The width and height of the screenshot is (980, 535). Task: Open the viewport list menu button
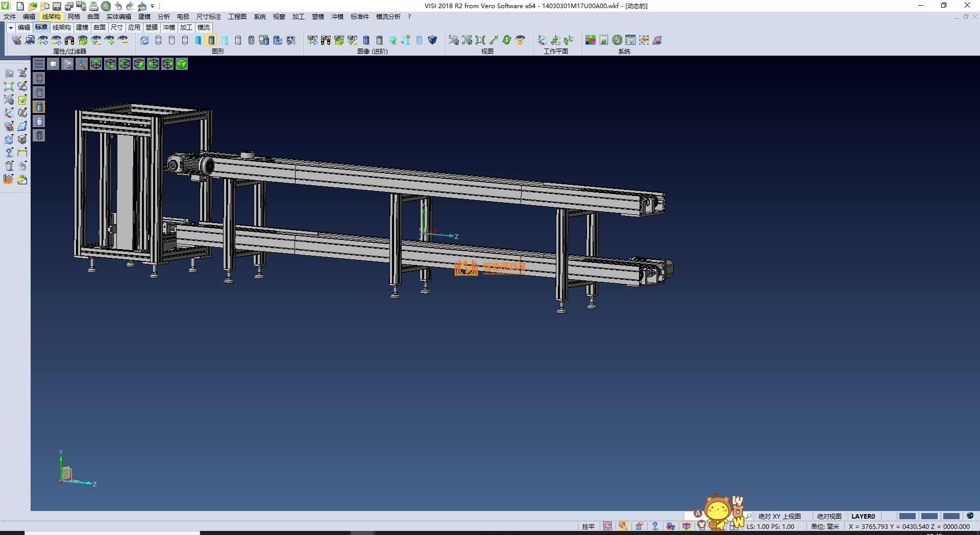pos(39,64)
